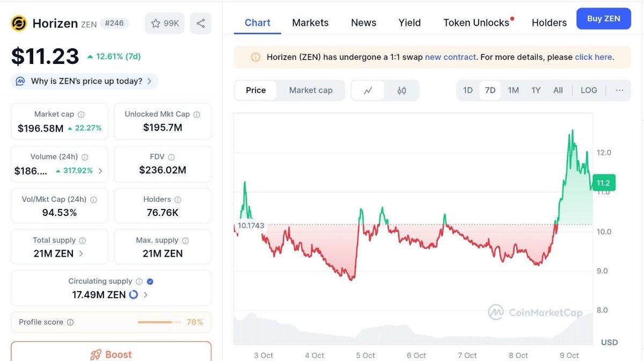Click circulating supply progress ring icon
Image resolution: width=644 pixels, height=361 pixels.
click(134, 294)
